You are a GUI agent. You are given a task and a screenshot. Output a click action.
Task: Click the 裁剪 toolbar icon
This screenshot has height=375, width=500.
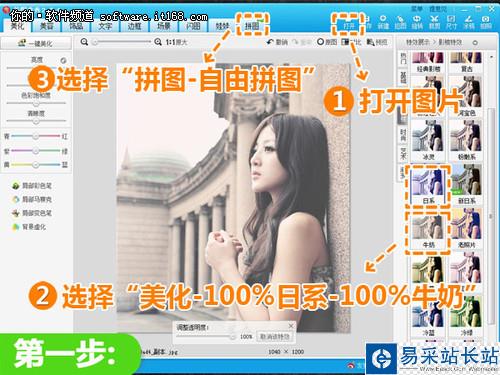[434, 22]
